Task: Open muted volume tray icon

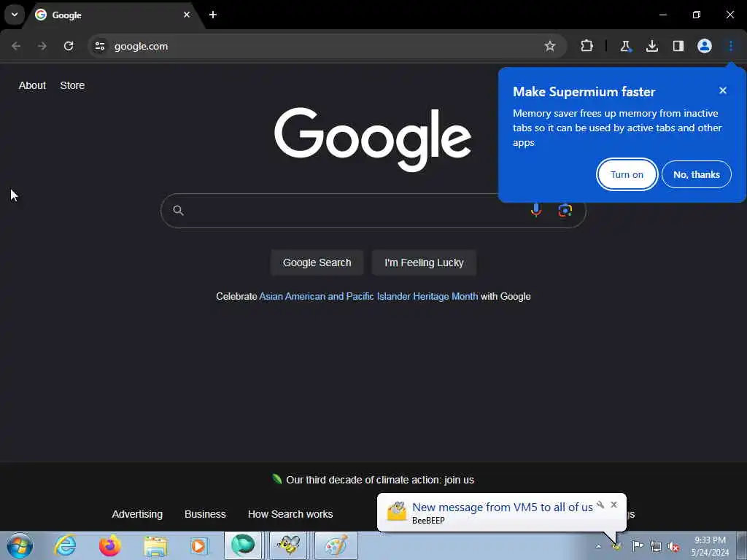Action: point(673,546)
